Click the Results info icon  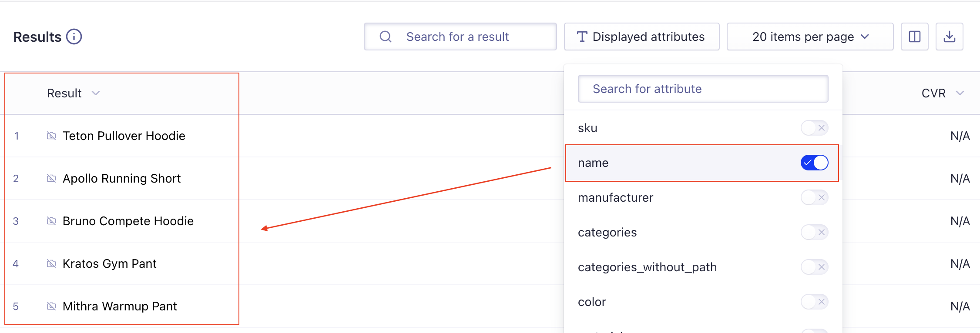[74, 37]
